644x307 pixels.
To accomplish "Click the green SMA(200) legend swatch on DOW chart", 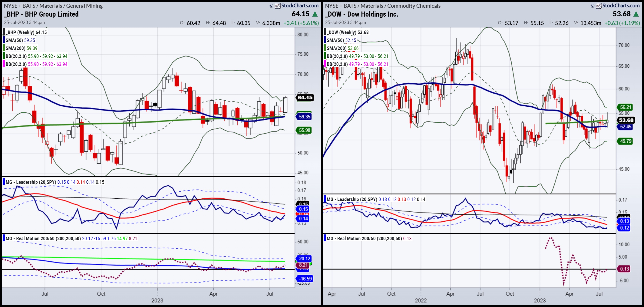I will (325, 48).
